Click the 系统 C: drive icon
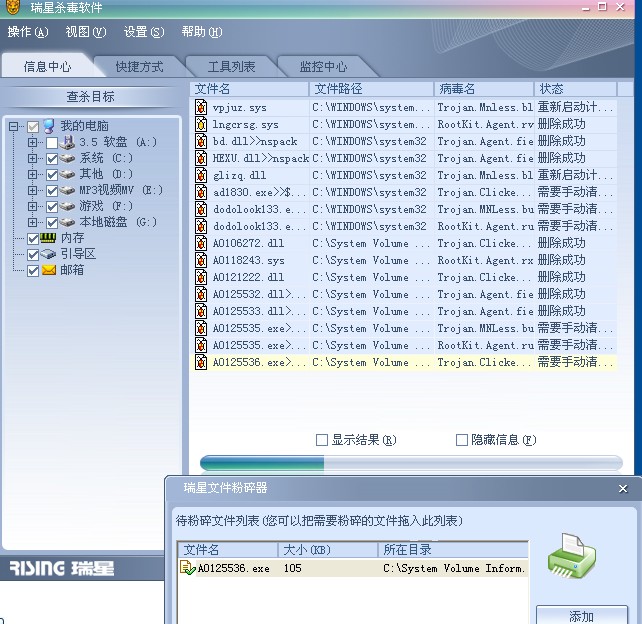642x624 pixels. [68, 158]
